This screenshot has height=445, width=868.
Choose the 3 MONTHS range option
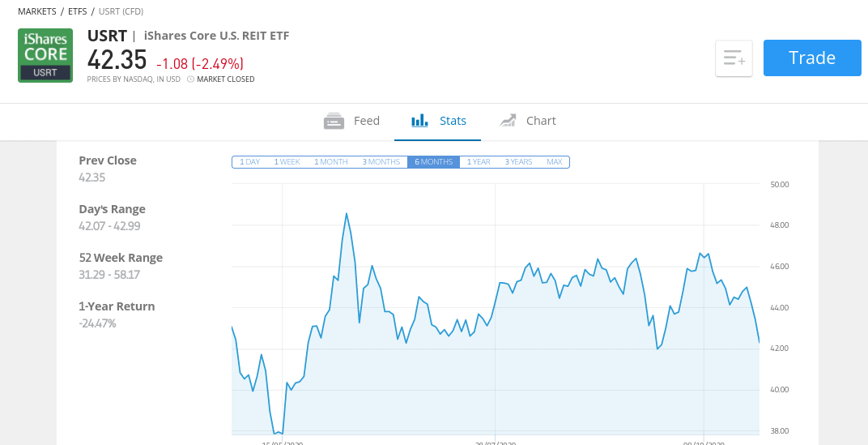coord(381,162)
